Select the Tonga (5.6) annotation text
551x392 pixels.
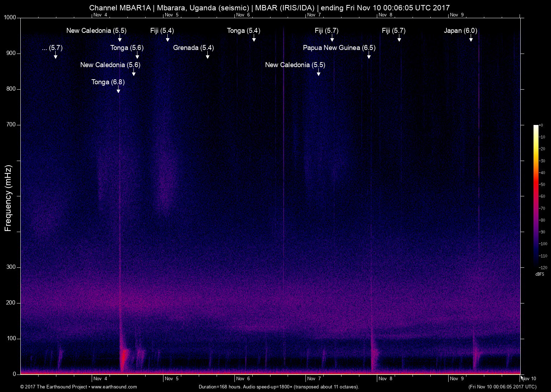point(127,47)
